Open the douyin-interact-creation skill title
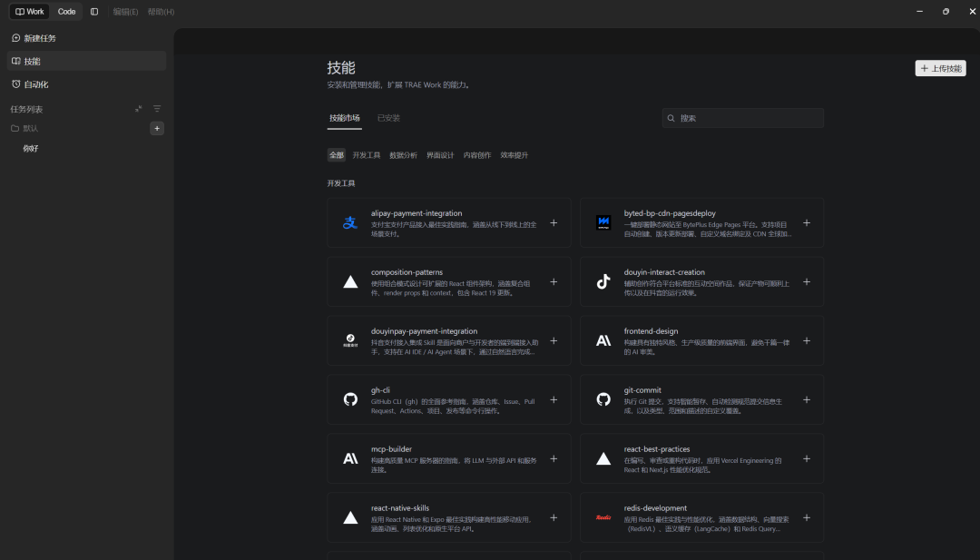Screen dimensions: 980x560 point(663,272)
